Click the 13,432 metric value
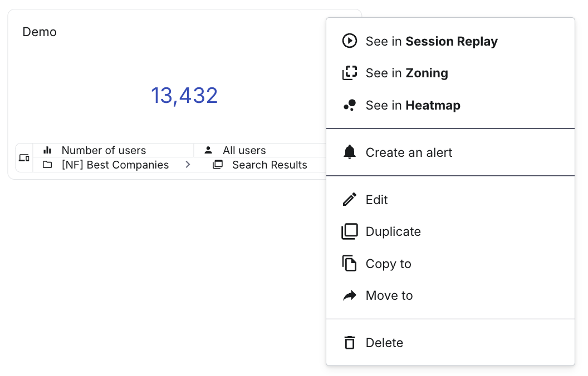588x376 pixels. point(184,95)
